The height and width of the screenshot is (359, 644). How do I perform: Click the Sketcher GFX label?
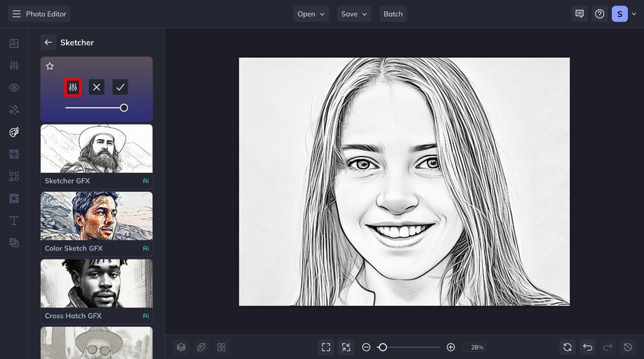click(x=68, y=181)
